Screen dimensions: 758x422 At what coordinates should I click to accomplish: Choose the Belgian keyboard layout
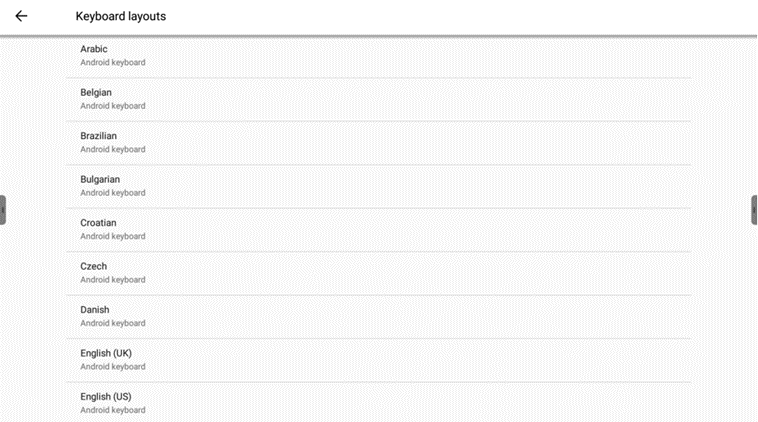(x=96, y=92)
